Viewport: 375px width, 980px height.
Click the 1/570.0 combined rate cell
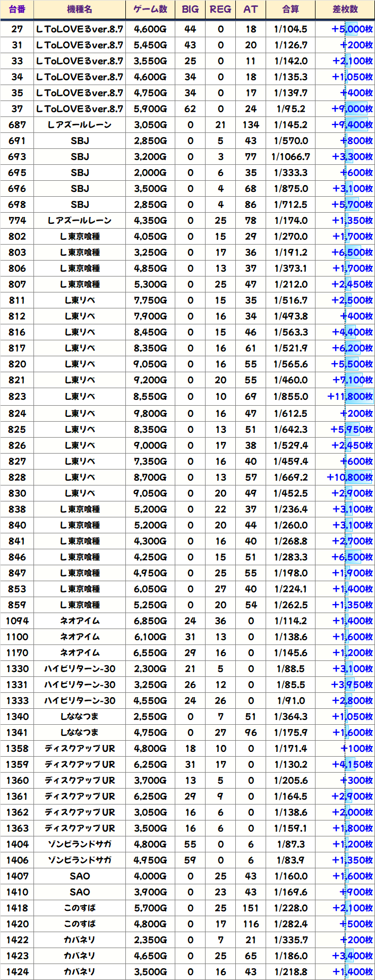291,141
